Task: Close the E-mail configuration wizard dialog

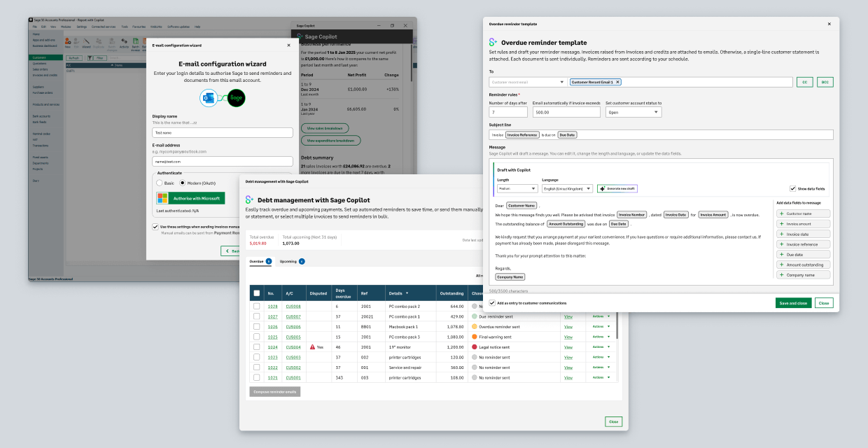Action: [288, 45]
